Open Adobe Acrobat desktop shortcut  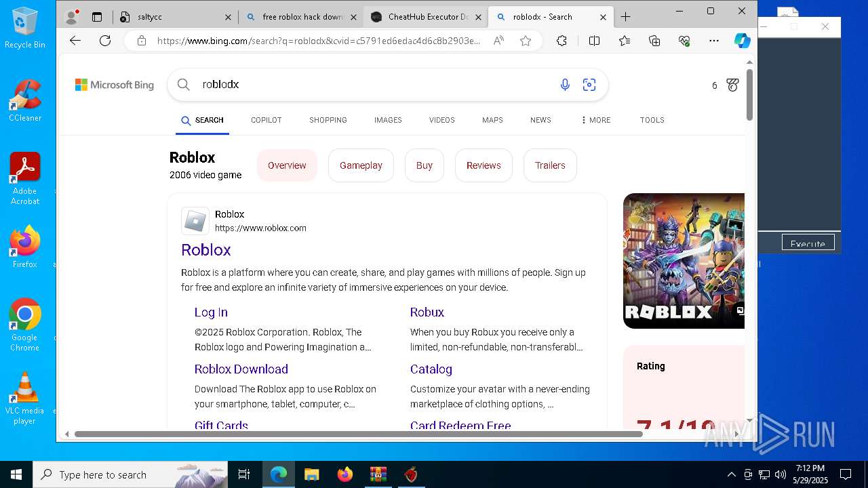[24, 179]
